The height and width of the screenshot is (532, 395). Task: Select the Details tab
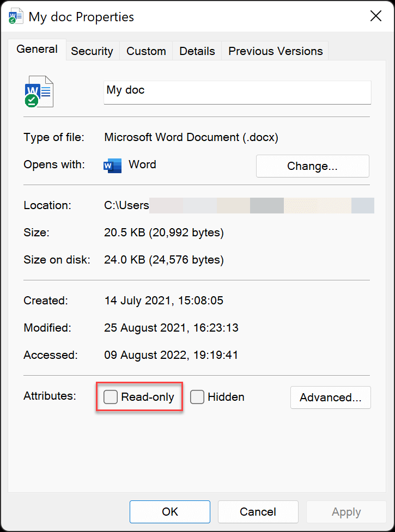point(197,51)
